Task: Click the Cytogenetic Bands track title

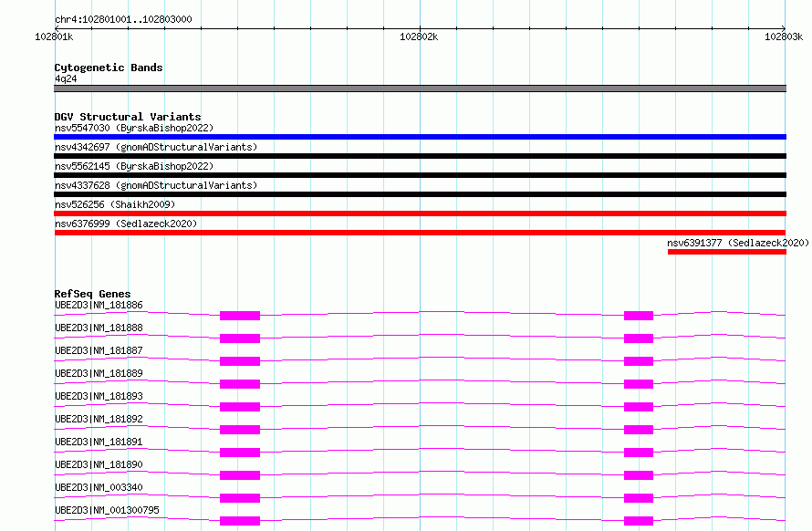Action: (x=109, y=68)
